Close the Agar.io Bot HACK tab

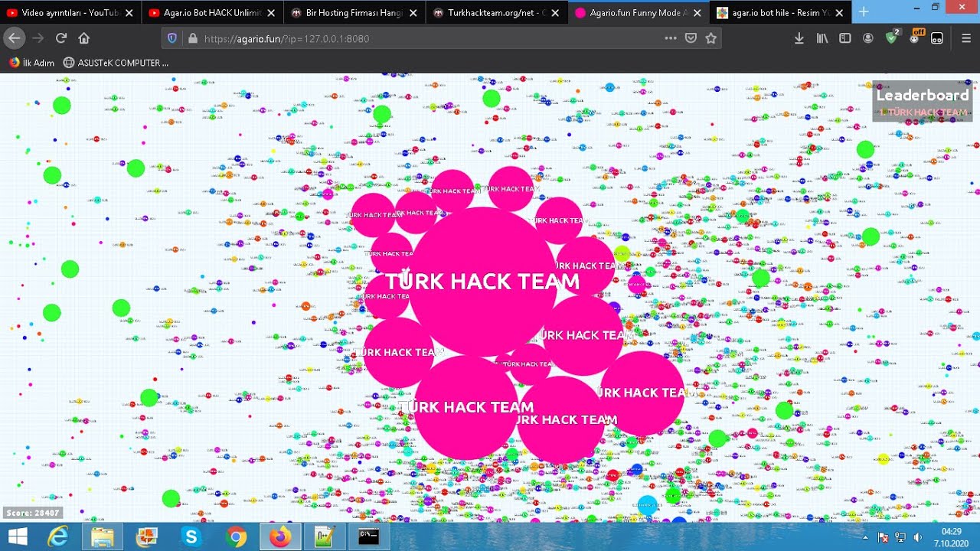271,13
